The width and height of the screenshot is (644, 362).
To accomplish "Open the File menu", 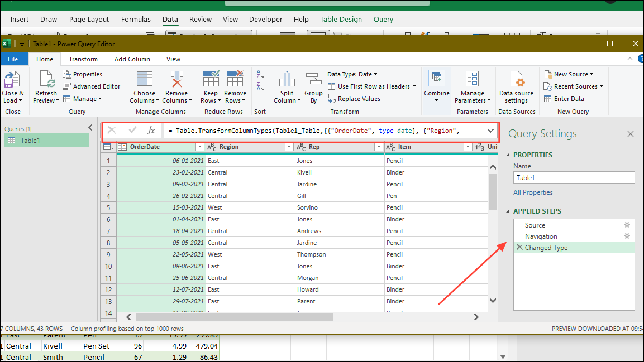I will click(15, 59).
